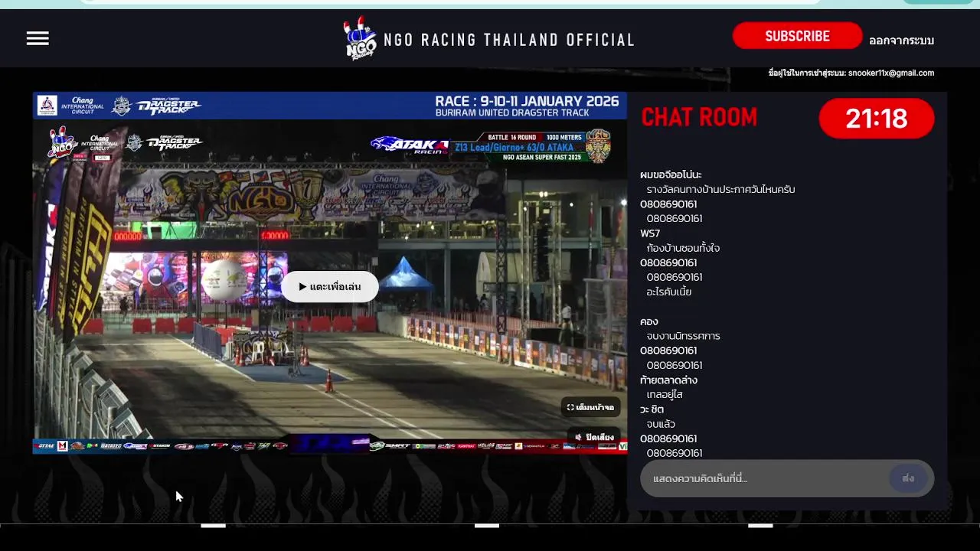Image resolution: width=980 pixels, height=551 pixels.
Task: Click the 21:18 timer badge
Action: [877, 119]
